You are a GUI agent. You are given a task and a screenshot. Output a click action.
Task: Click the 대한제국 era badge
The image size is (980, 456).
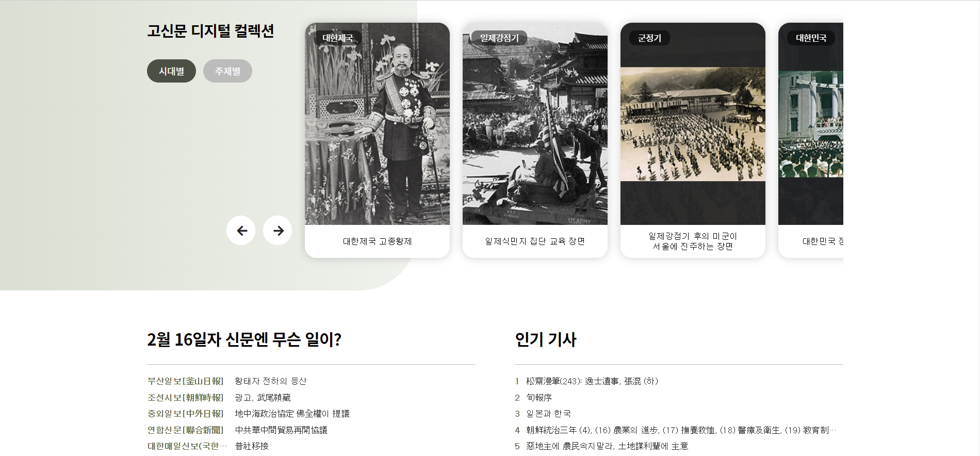[338, 38]
